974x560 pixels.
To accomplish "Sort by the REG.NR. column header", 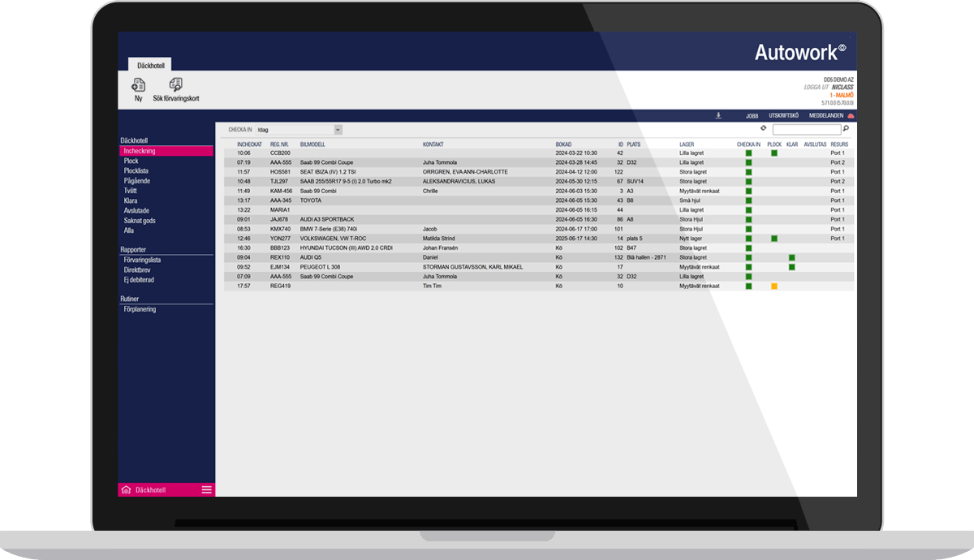I will pyautogui.click(x=279, y=144).
